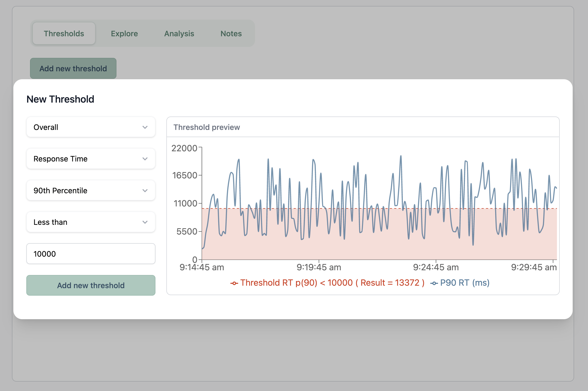Switch to the Analysis tab
Viewport: 588px width, 391px height.
179,33
